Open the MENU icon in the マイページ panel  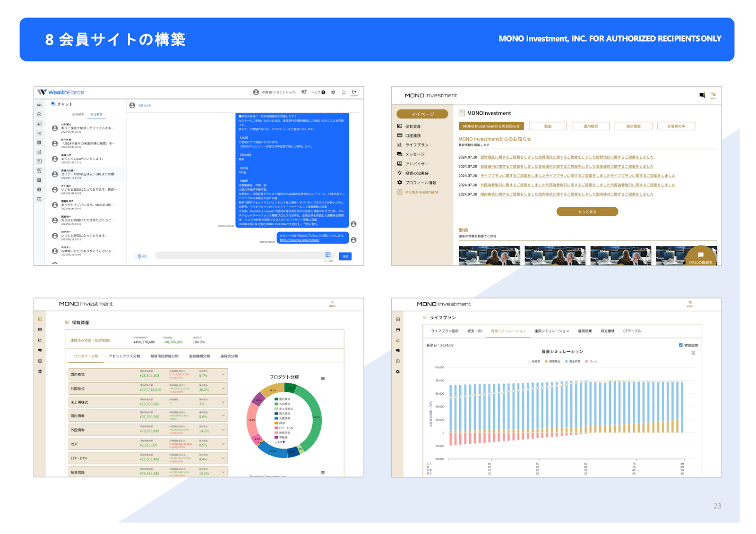(x=713, y=95)
